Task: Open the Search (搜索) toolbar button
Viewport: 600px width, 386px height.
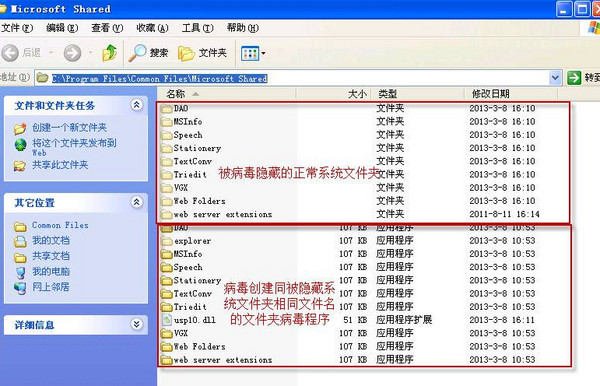Action: 148,53
